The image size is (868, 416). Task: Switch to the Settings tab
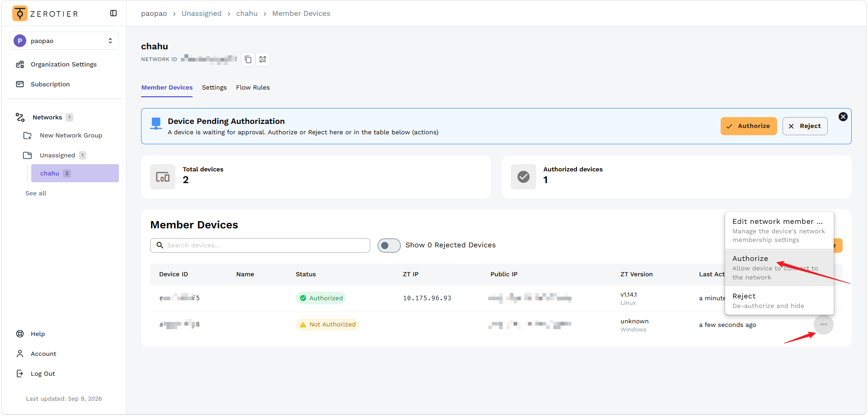214,87
